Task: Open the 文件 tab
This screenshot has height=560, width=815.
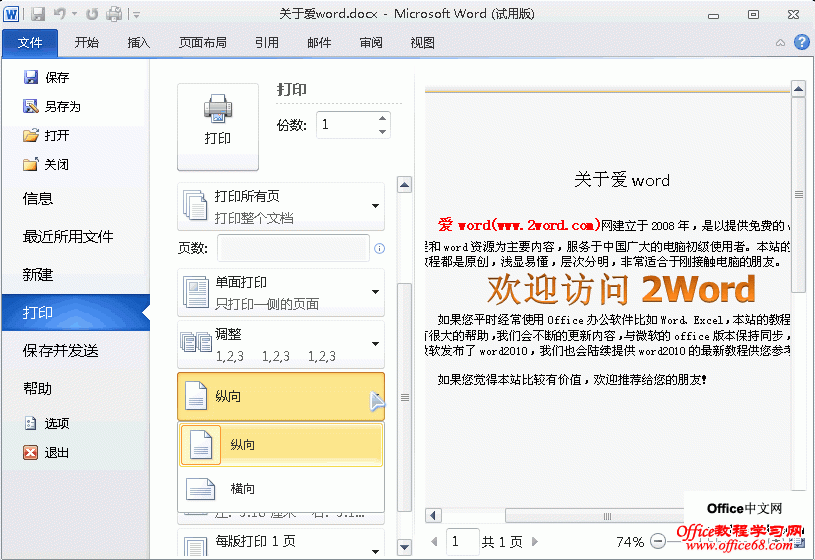Action: pyautogui.click(x=30, y=43)
